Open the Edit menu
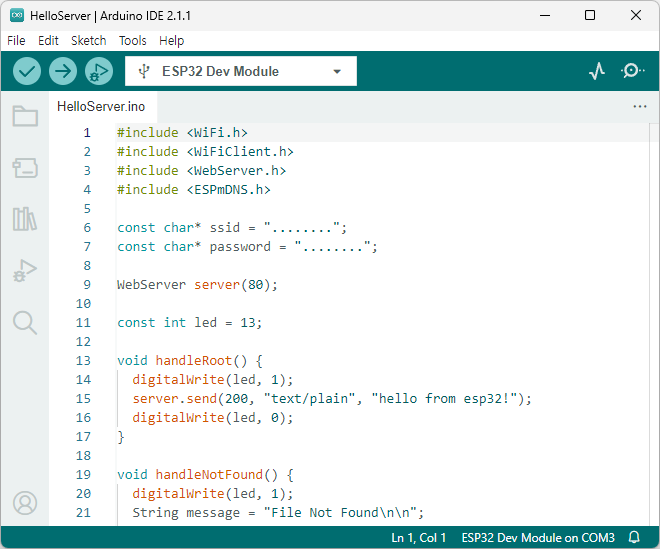Image resolution: width=660 pixels, height=549 pixels. 48,41
